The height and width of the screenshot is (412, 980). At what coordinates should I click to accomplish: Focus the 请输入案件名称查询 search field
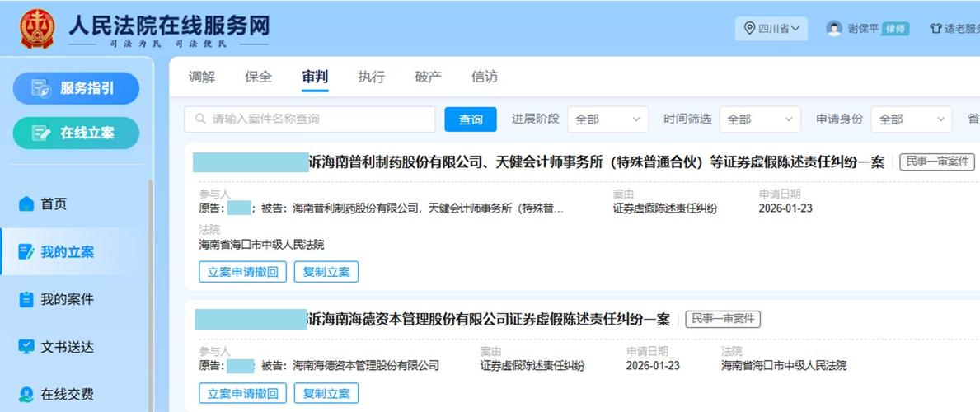309,119
